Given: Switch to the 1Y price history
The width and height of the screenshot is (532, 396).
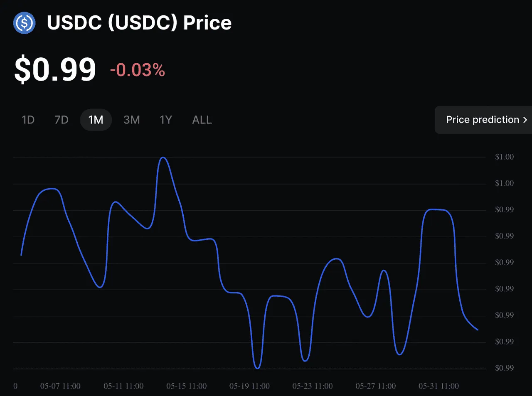Looking at the screenshot, I should click(x=165, y=120).
